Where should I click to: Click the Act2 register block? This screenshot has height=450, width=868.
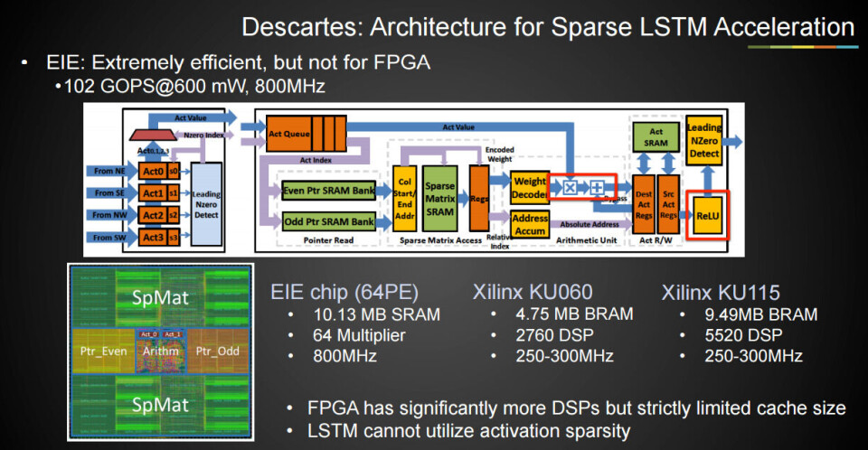pos(153,215)
